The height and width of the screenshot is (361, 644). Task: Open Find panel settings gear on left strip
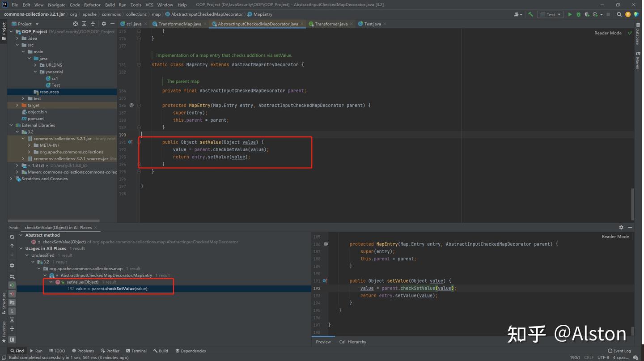pyautogui.click(x=12, y=266)
